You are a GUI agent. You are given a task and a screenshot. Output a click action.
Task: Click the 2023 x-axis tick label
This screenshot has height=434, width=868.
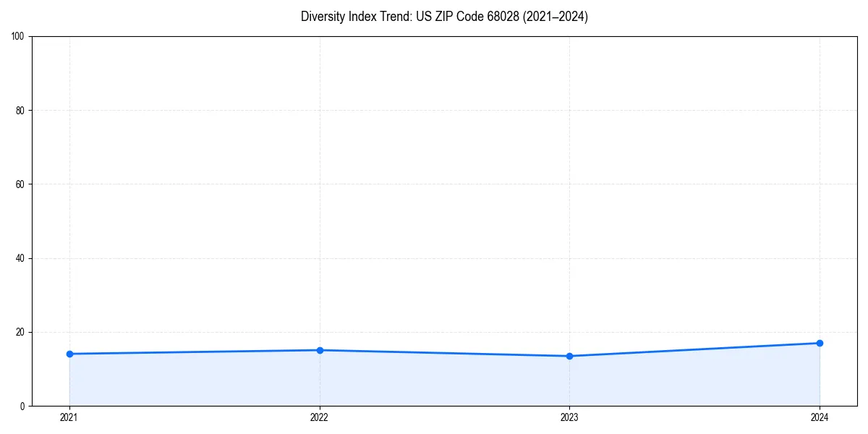click(x=570, y=417)
